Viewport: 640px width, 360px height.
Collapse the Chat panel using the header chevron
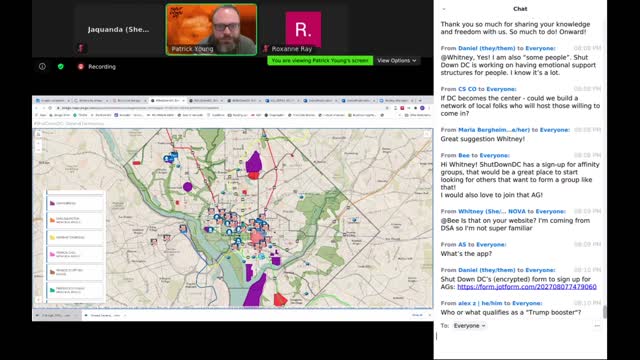[x=444, y=9]
